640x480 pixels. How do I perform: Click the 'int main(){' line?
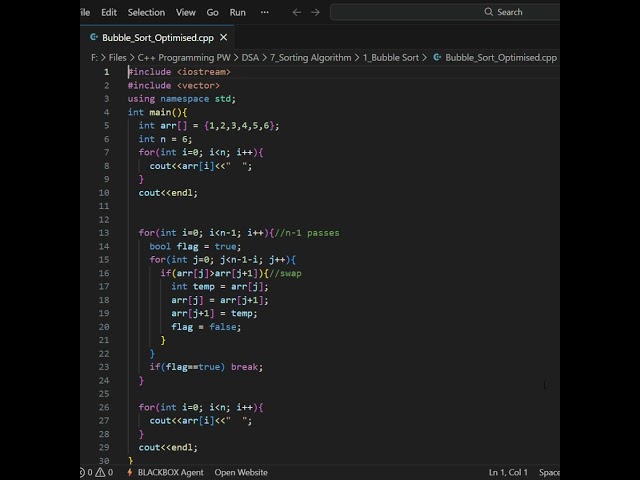click(157, 112)
